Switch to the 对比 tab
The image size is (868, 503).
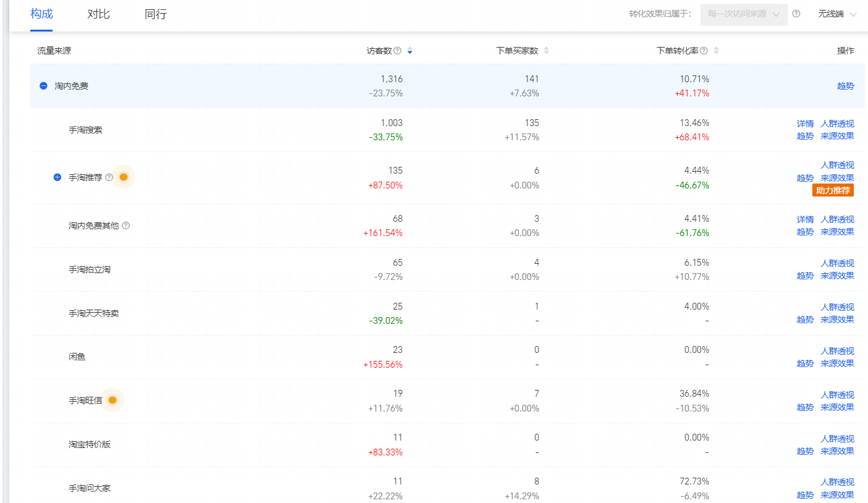pyautogui.click(x=98, y=14)
